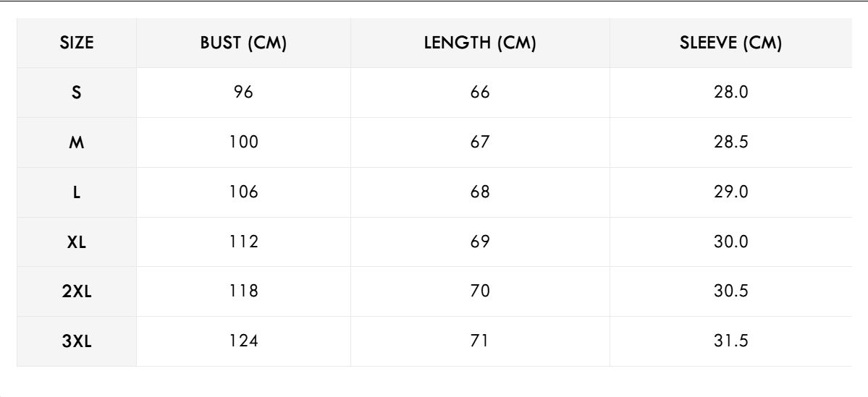Select the M size row label
The height and width of the screenshot is (397, 868).
pos(77,143)
